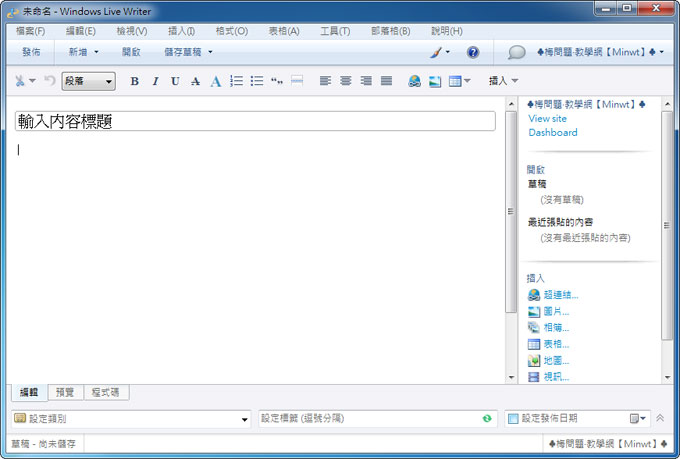Justify the paragraph text

click(x=386, y=81)
